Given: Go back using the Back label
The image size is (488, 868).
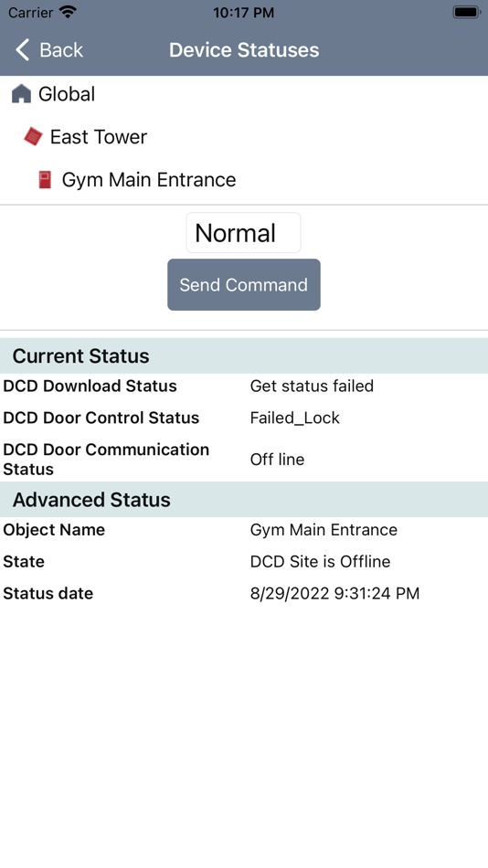Looking at the screenshot, I should click(61, 50).
